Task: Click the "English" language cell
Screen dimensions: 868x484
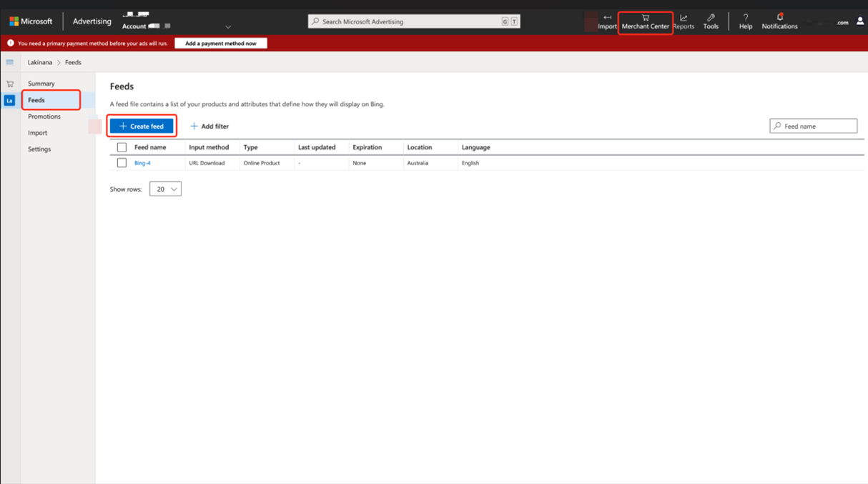Action: pos(470,163)
